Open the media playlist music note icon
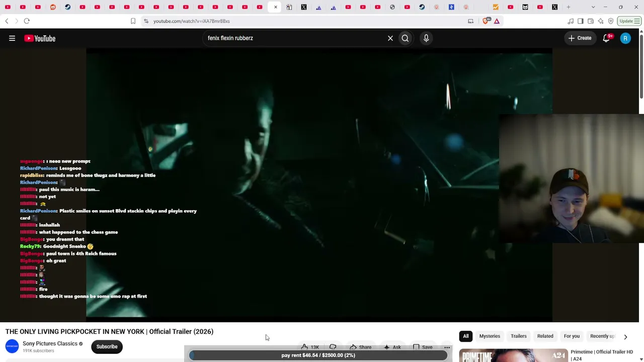 571,21
